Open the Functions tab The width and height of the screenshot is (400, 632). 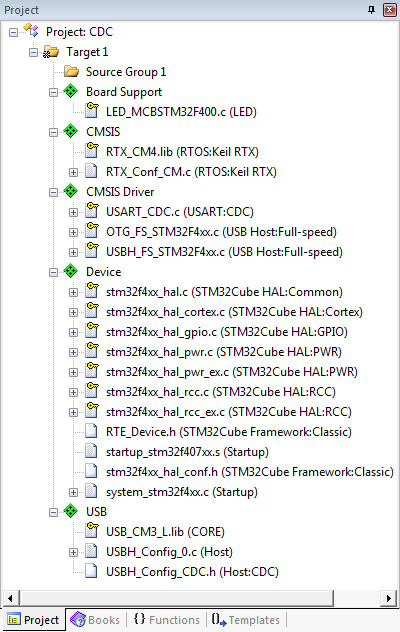(x=167, y=620)
